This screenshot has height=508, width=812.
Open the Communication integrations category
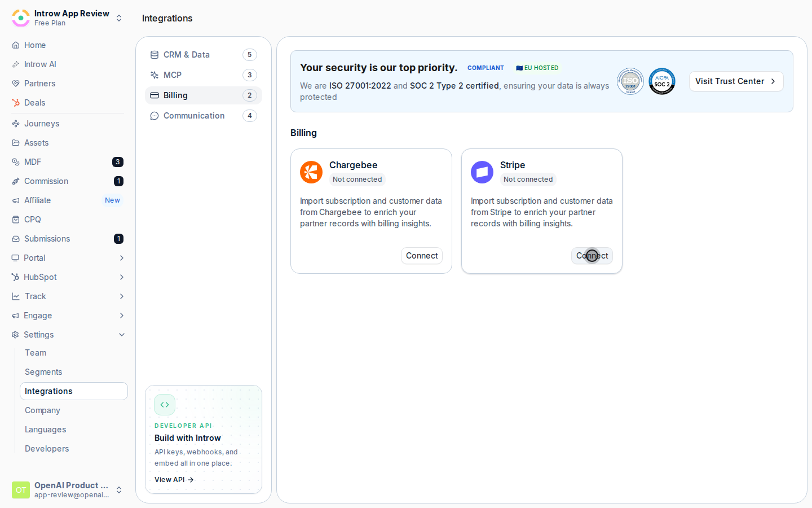pos(204,116)
